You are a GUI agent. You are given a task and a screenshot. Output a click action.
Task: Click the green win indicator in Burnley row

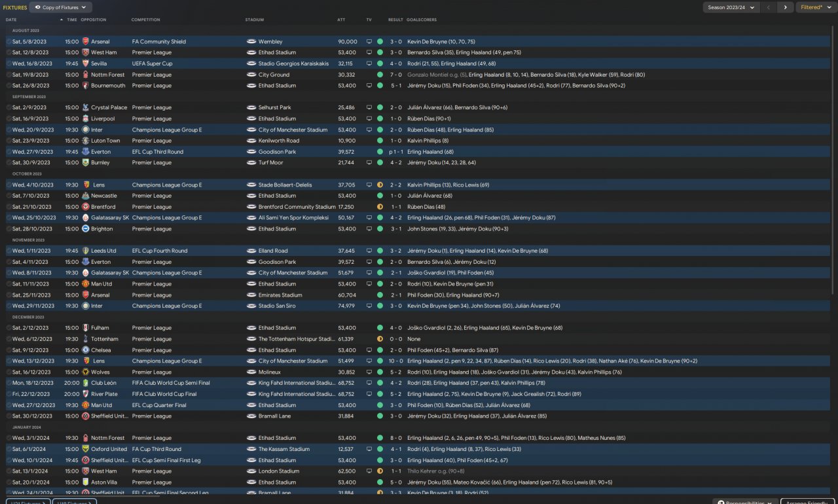coord(380,163)
